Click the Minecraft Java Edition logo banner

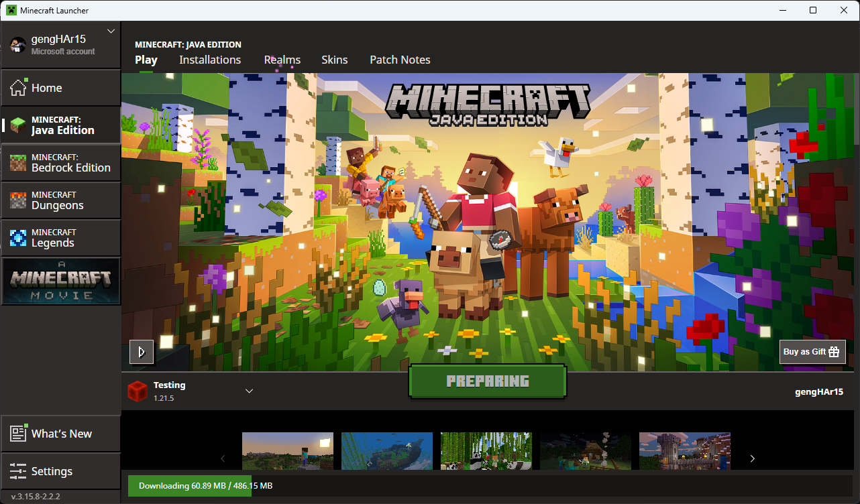[488, 104]
